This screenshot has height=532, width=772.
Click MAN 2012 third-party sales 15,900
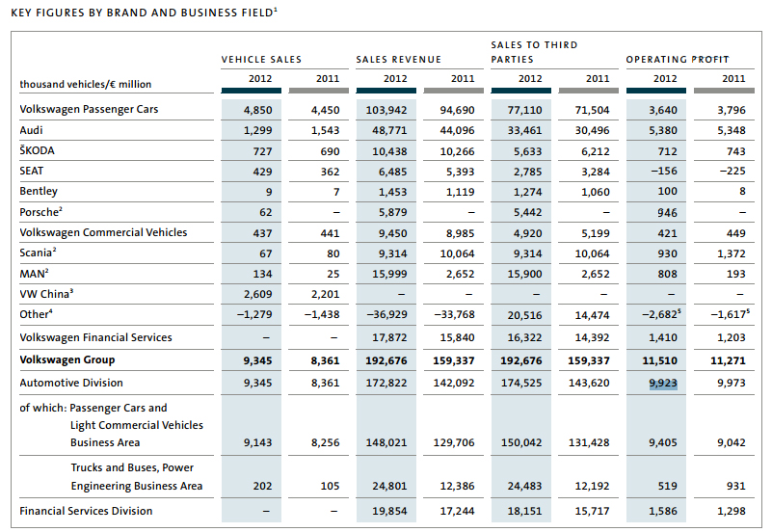524,274
